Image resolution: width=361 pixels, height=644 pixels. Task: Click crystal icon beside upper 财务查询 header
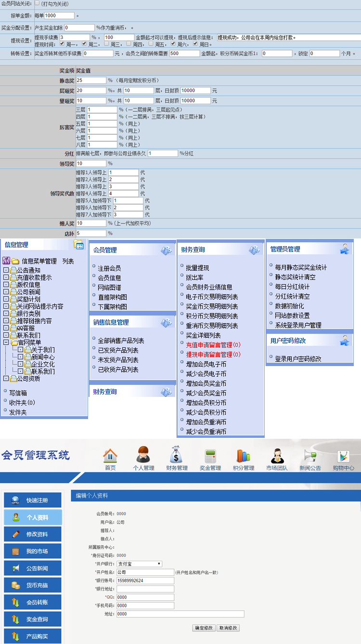coord(255,250)
